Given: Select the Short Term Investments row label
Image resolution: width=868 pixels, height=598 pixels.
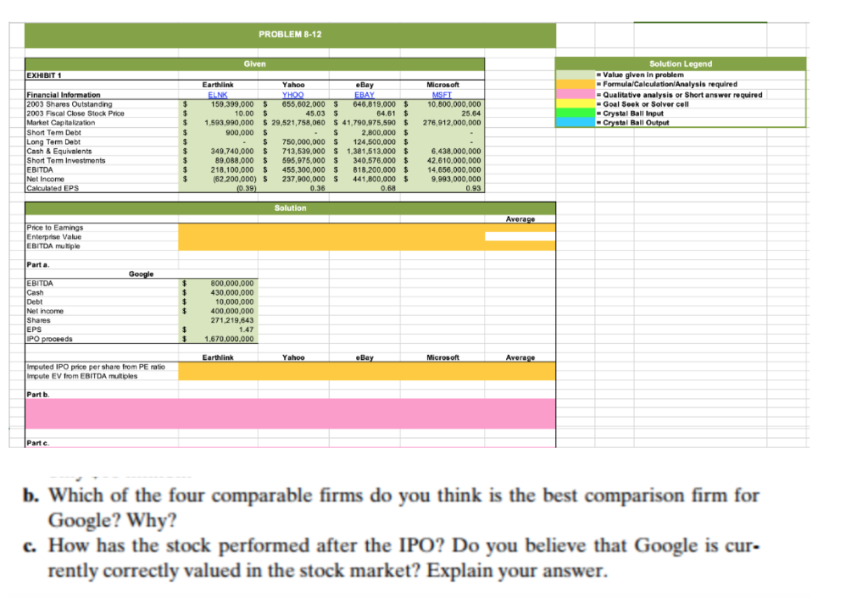Looking at the screenshot, I should click(x=66, y=160).
